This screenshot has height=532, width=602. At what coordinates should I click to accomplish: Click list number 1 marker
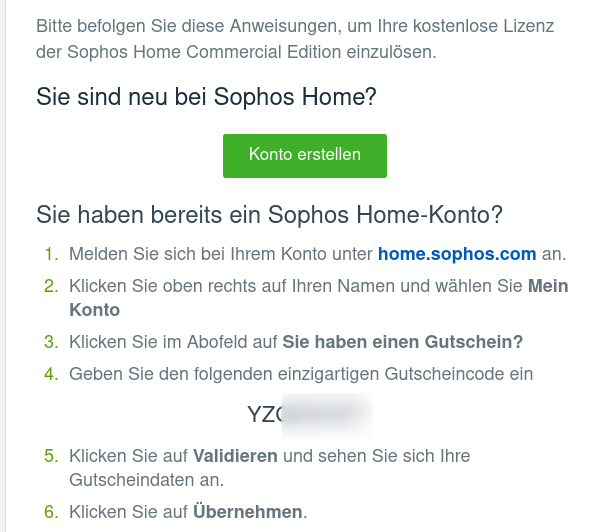51,255
